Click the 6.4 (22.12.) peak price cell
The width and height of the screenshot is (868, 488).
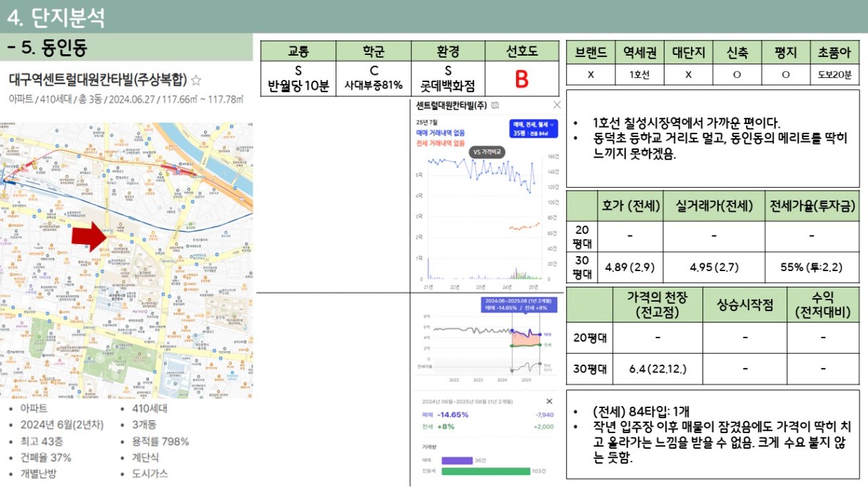(x=657, y=369)
